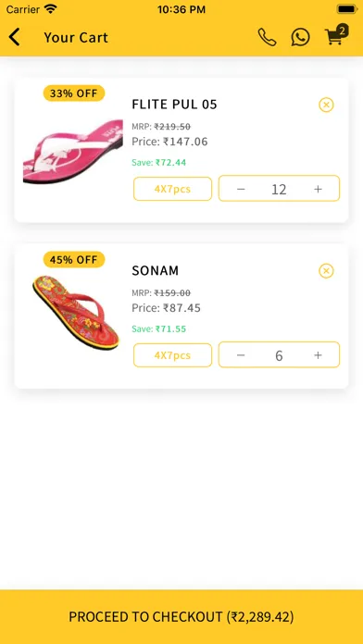Open WhatsApp chat icon
Viewport: 363px width, 644px height.
click(x=301, y=37)
